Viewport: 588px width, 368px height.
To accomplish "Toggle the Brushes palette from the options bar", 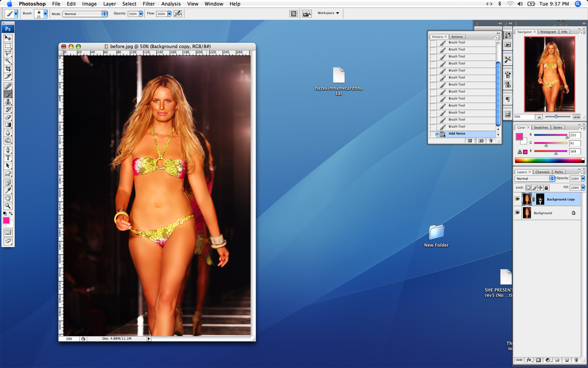I will point(294,14).
